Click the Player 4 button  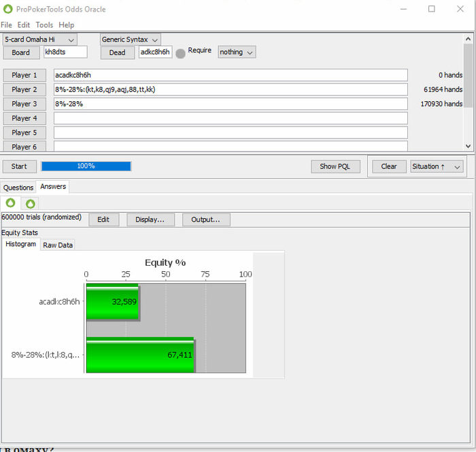24,118
